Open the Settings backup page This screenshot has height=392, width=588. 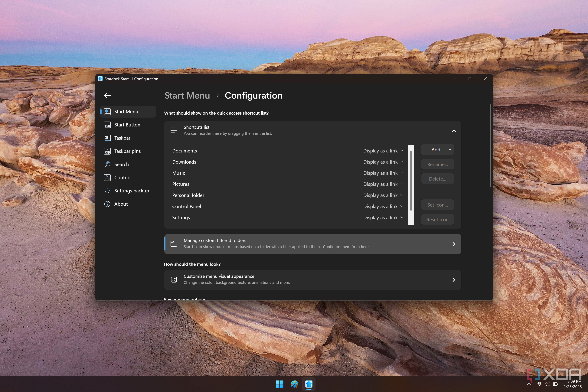pyautogui.click(x=128, y=191)
